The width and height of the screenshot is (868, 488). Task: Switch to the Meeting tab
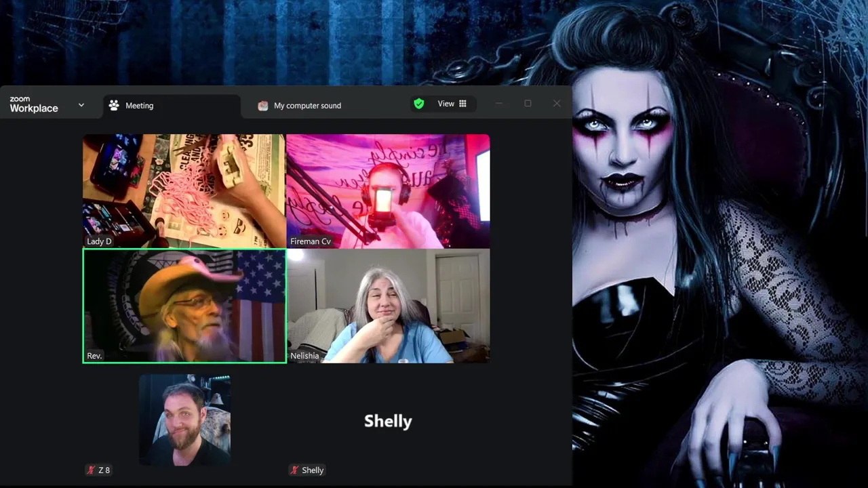172,106
